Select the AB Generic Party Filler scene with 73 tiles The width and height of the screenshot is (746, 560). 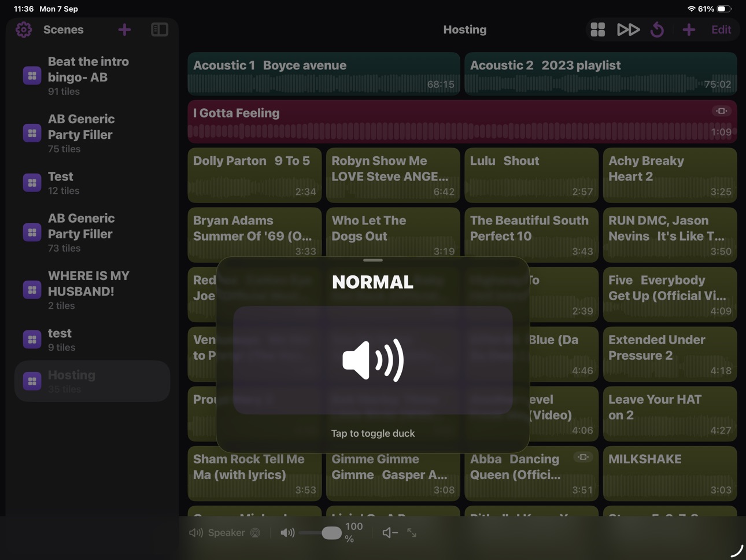point(93,233)
